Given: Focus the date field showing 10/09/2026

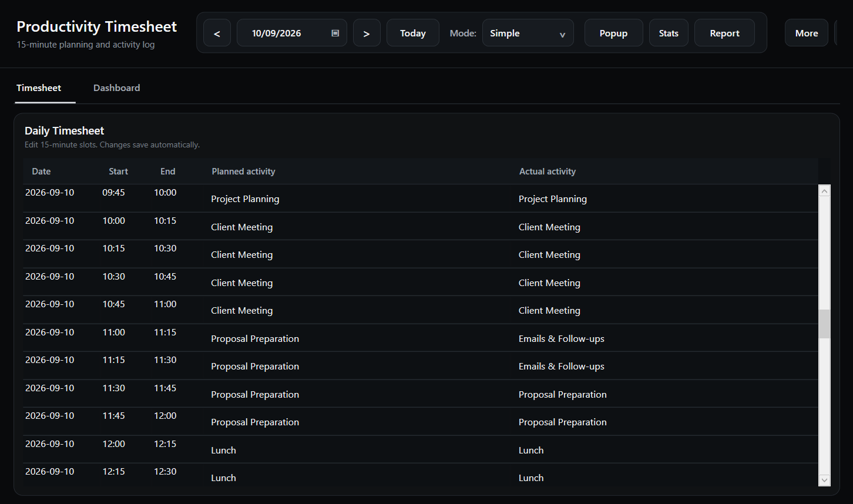Looking at the screenshot, I should (292, 33).
